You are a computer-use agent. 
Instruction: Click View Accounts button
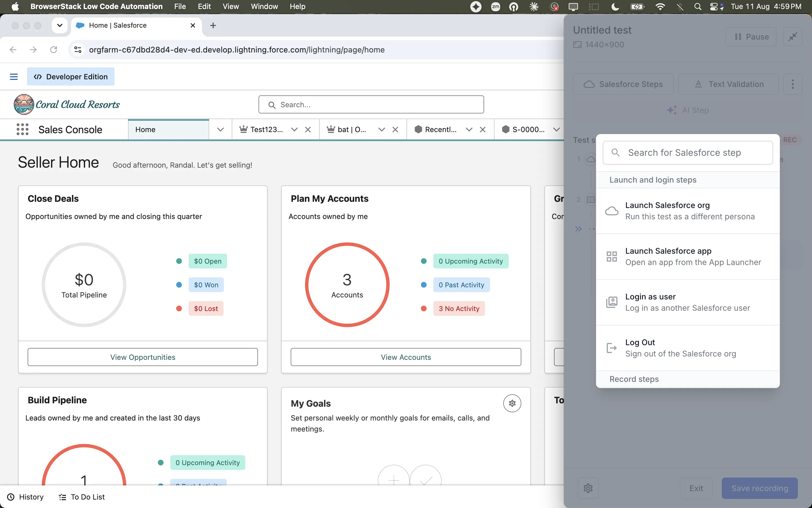point(406,357)
